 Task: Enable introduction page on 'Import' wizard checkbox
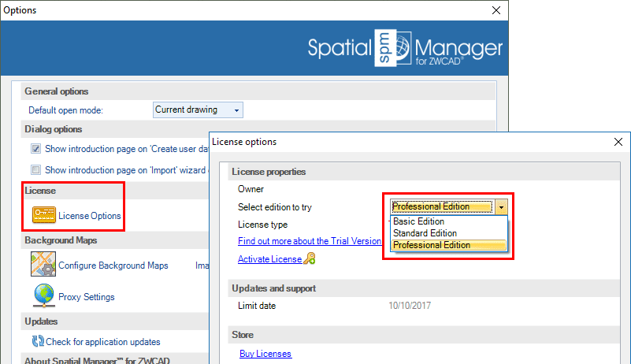35,169
